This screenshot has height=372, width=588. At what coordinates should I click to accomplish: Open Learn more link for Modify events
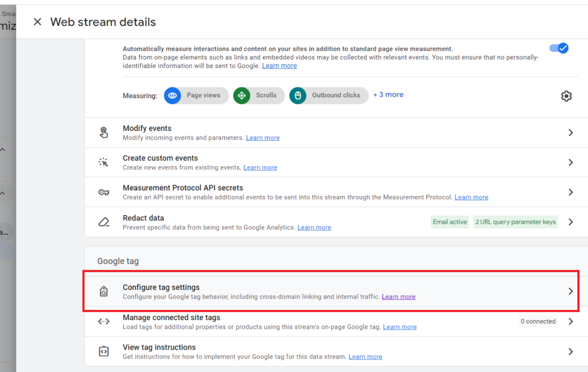click(263, 138)
